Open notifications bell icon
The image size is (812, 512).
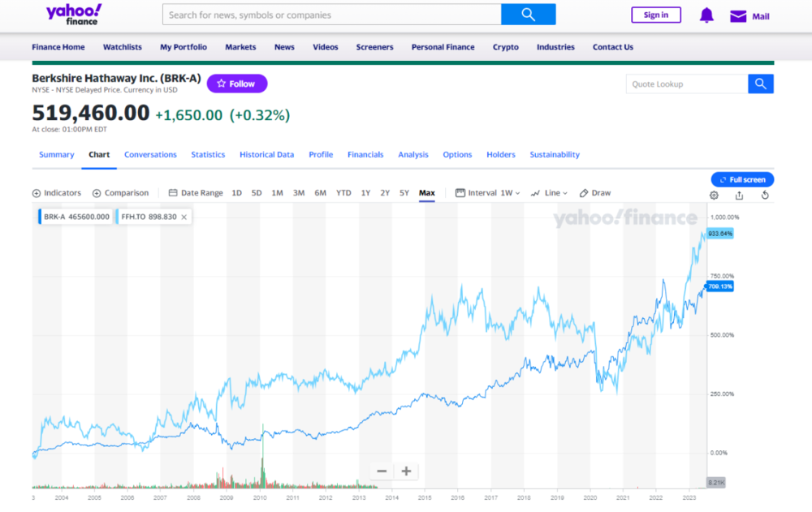click(x=706, y=15)
